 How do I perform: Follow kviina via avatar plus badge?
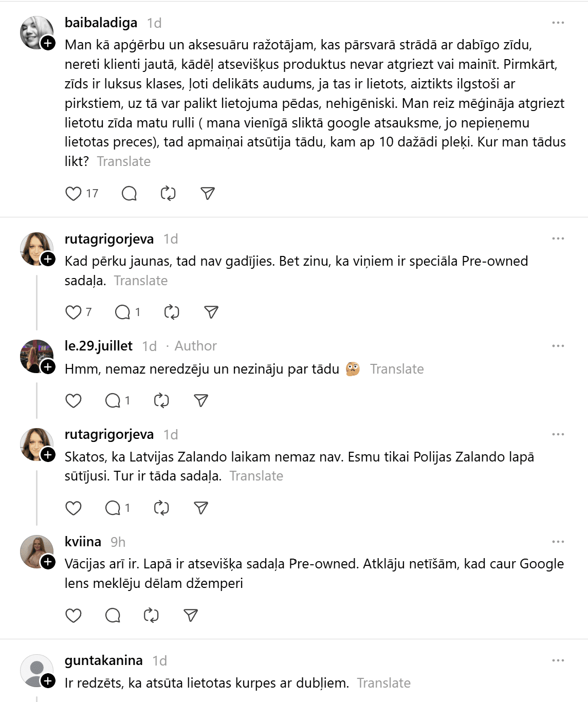click(x=48, y=562)
